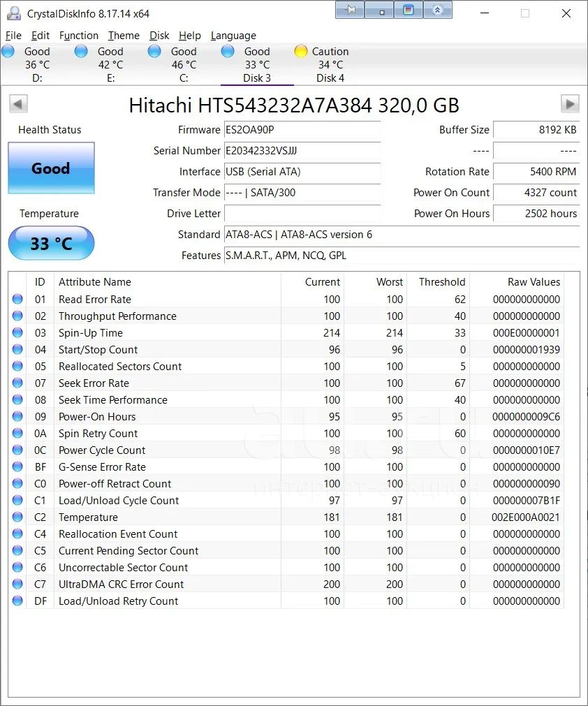This screenshot has width=588, height=706.
Task: Click status orb for G-Sense Error Rate
Action: pos(17,466)
